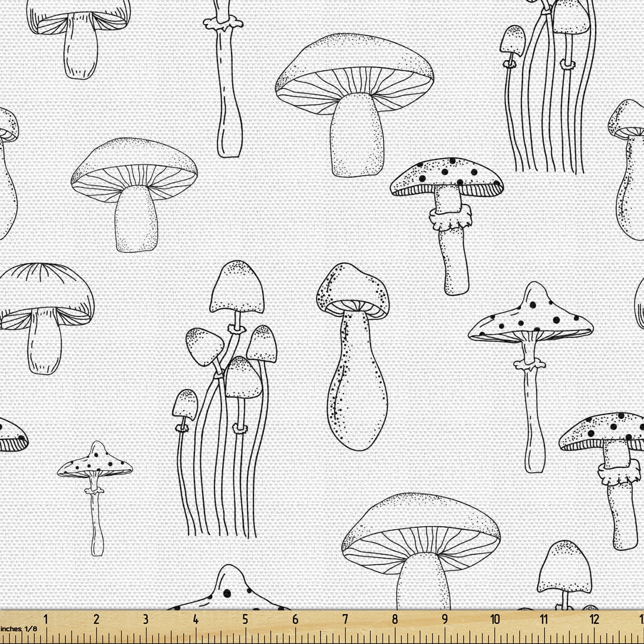Select the cluster of thin tall mushrooms
This screenshot has width=644, height=644.
point(228,386)
